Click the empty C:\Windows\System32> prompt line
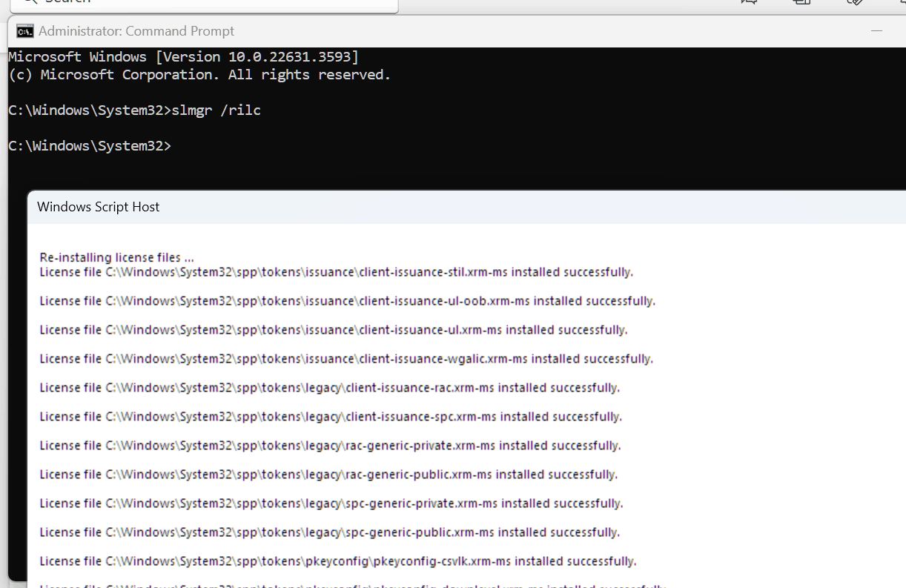The image size is (906, 588). tap(90, 146)
